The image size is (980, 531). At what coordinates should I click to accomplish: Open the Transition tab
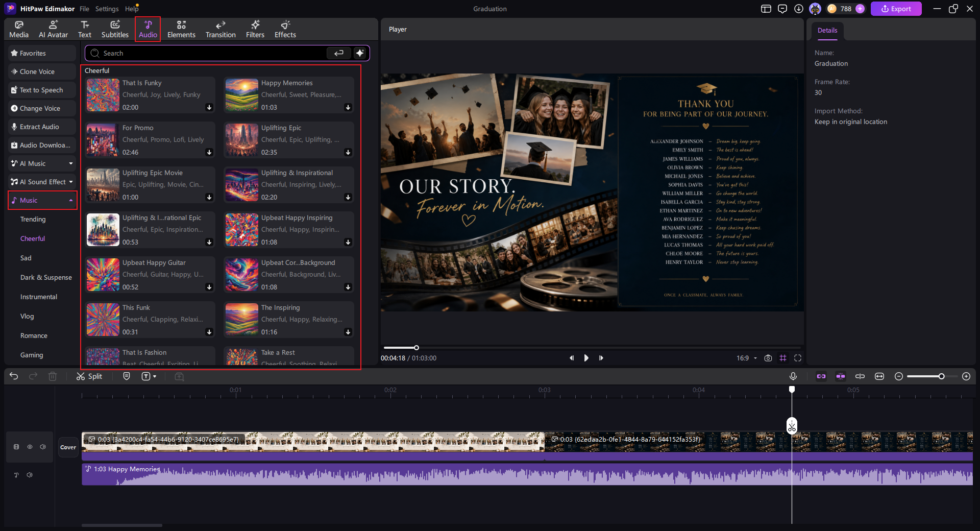coord(220,29)
